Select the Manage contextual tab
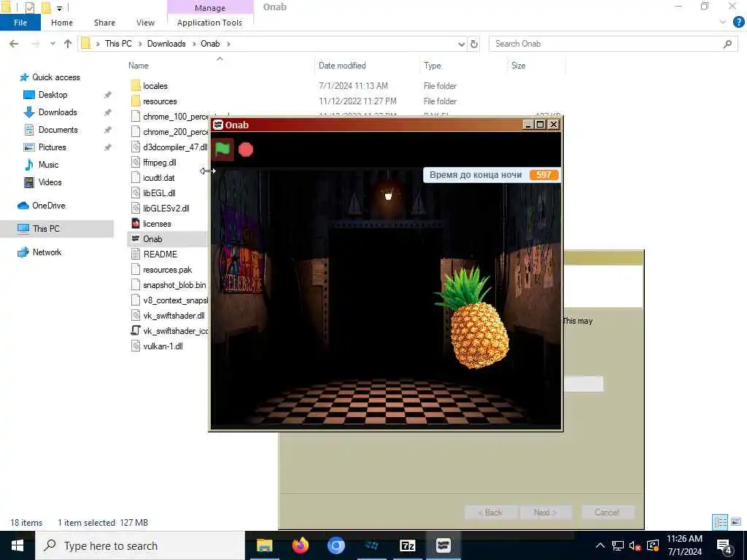 (210, 7)
